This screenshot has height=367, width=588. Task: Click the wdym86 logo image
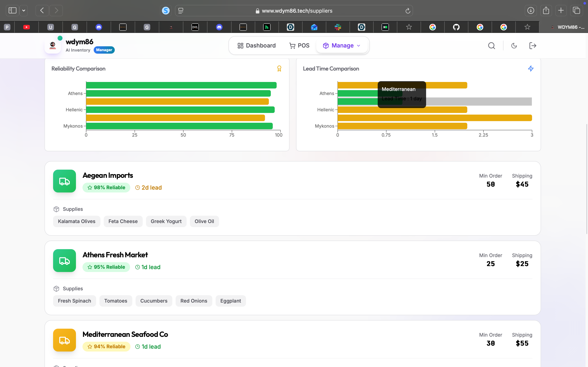(x=53, y=45)
